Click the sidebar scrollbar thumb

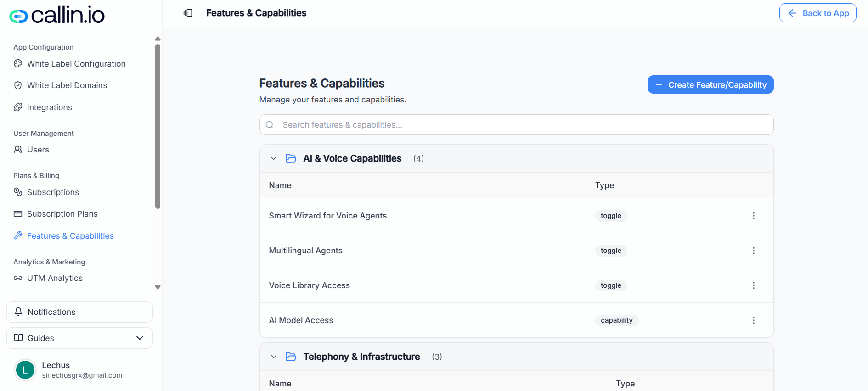coord(158,126)
